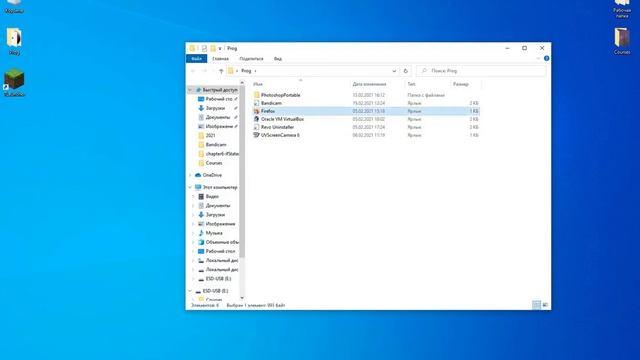Image resolution: width=640 pixels, height=360 pixels.
Task: Select the UVScreenCamera 6 shortcut icon
Action: (256, 135)
